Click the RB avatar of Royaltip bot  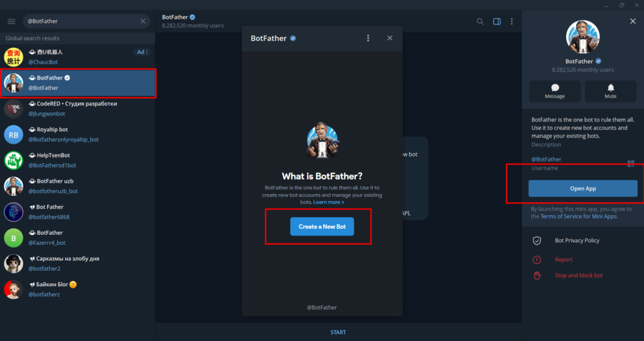[14, 135]
